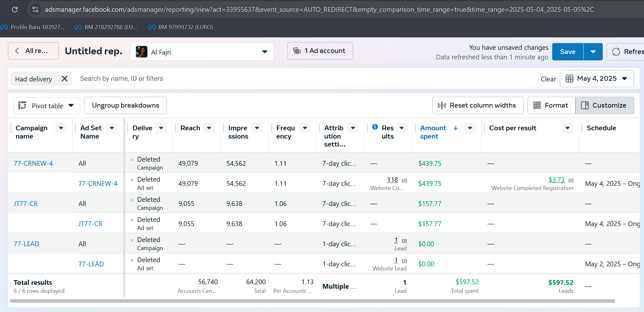Viewport: 644px width, 312px height.
Task: Open the Save options dropdown arrow
Action: click(593, 52)
